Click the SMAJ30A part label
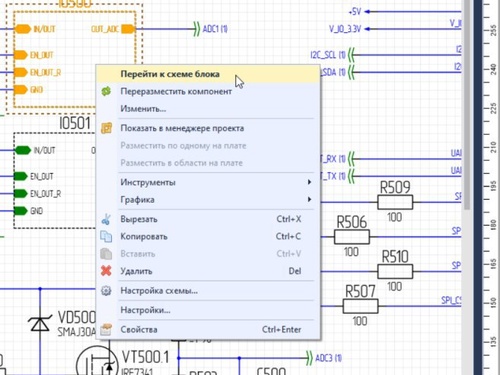 point(77,332)
